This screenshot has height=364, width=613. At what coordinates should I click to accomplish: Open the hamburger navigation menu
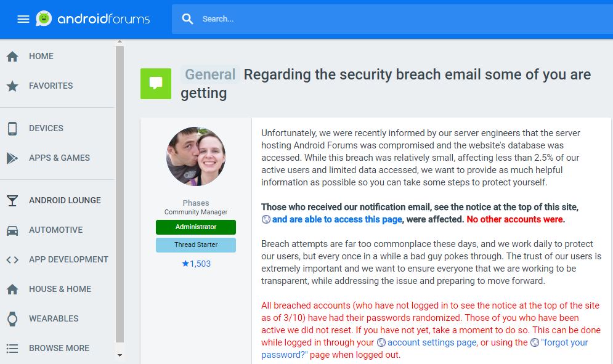[23, 18]
